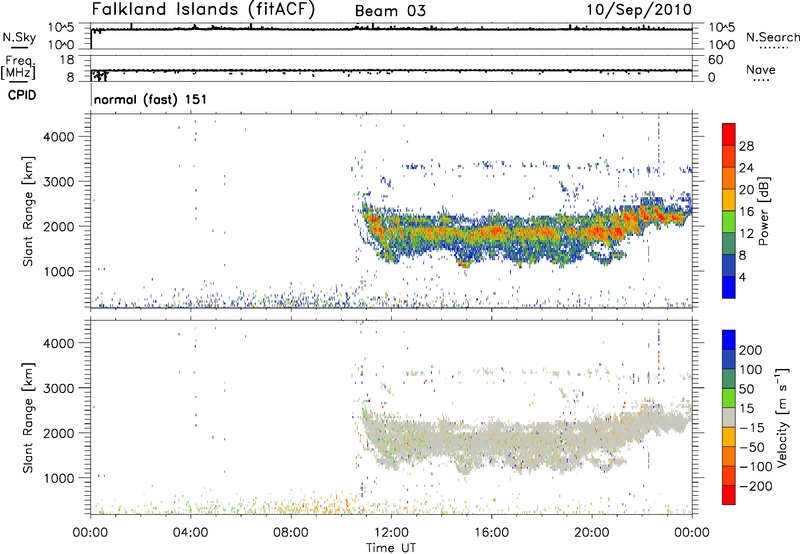Pick the yellow-orange 16–20 dB Power swatch

point(729,200)
